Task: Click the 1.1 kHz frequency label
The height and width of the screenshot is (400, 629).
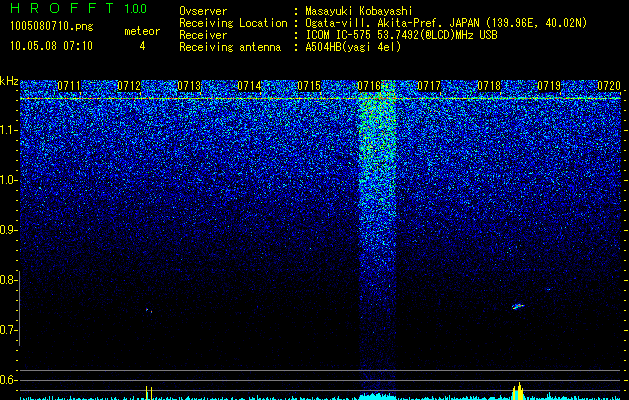Action: coord(8,130)
